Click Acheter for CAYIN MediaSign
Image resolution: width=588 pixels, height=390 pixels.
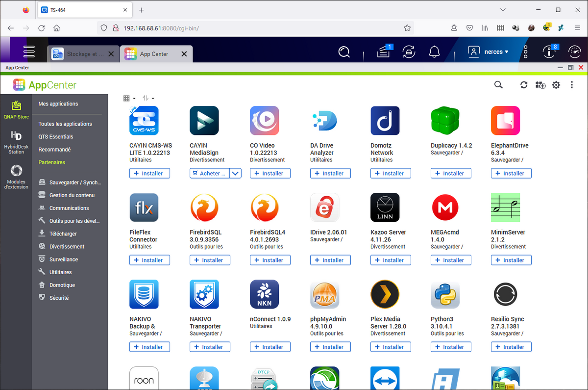tap(210, 173)
